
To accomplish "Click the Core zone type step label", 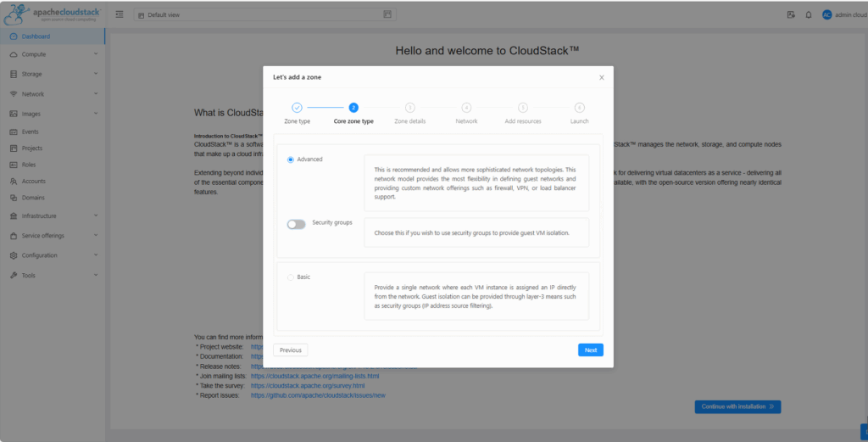I will (x=353, y=121).
